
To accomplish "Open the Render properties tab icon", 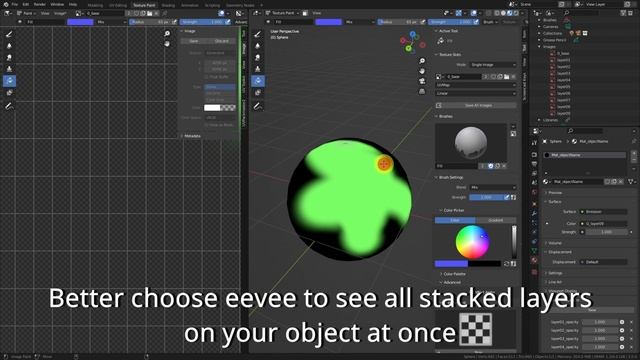I will (534, 155).
